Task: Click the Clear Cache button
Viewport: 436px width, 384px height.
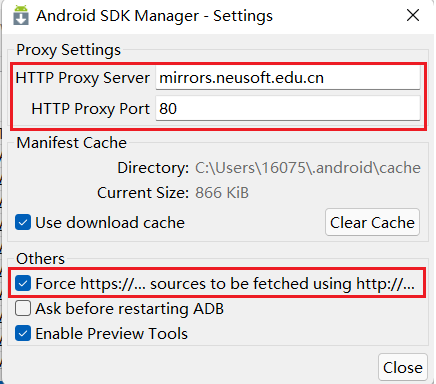Action: pos(372,222)
